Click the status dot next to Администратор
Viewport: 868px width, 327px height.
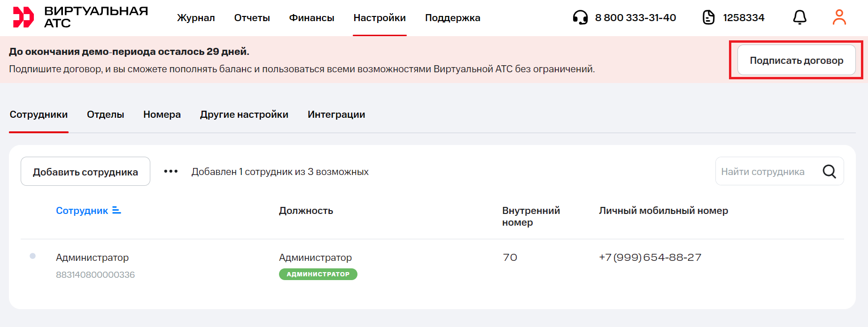point(32,256)
